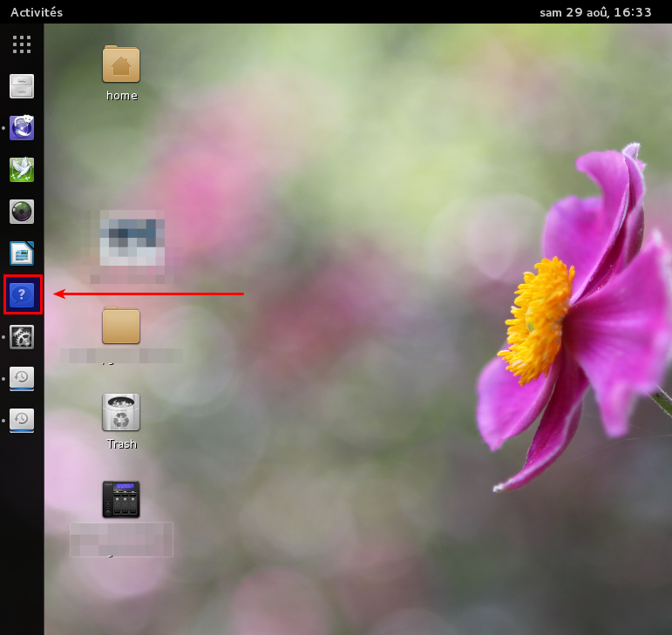
Task: Open the clock showing sam 29 aoû, 16:33
Action: (595, 12)
